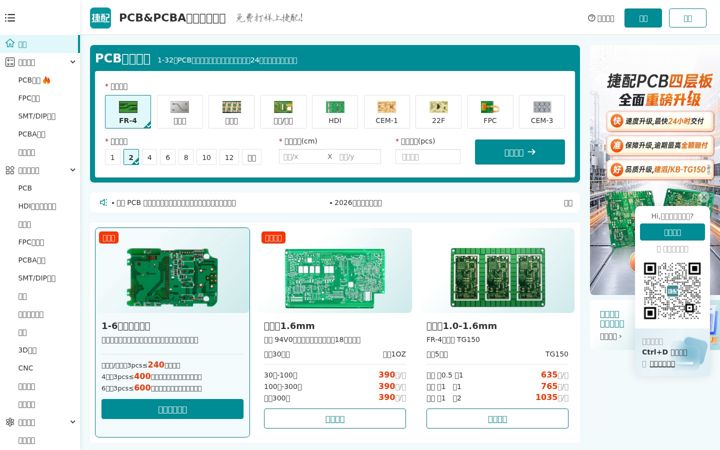This screenshot has height=450, width=720.
Task: Select the HDI board type tile
Action: (x=335, y=112)
